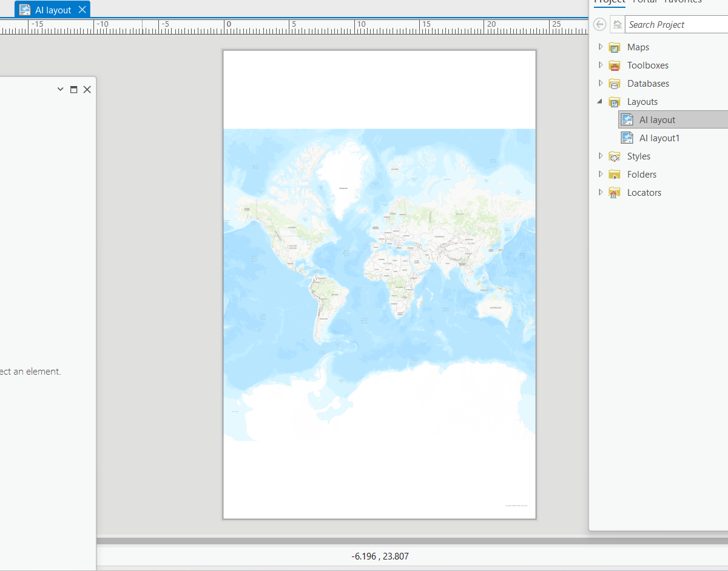The image size is (728, 571).
Task: Click the Folders icon
Action: 616,174
